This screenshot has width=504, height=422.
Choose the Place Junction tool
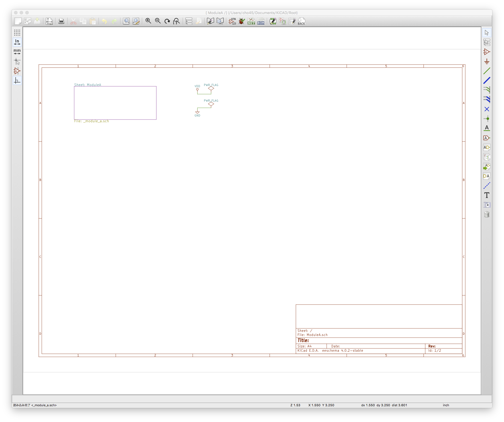487,119
